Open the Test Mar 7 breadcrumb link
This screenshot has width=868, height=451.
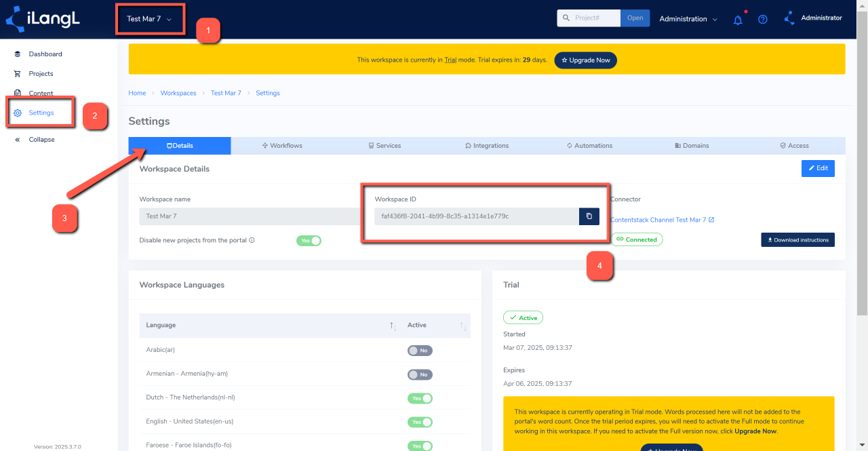pos(226,93)
